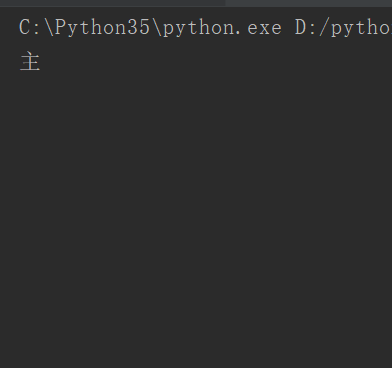
Task: Click the darker left segment of top bar
Action: [113, 3]
